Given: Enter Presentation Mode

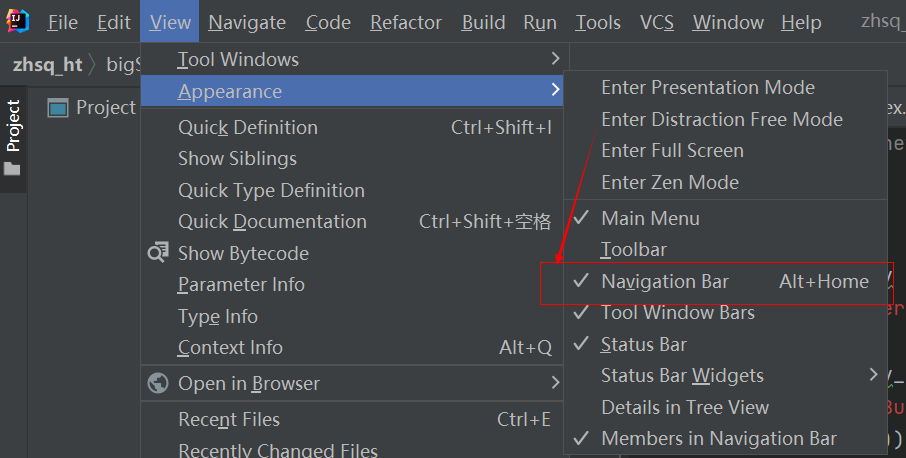Looking at the screenshot, I should (x=707, y=87).
